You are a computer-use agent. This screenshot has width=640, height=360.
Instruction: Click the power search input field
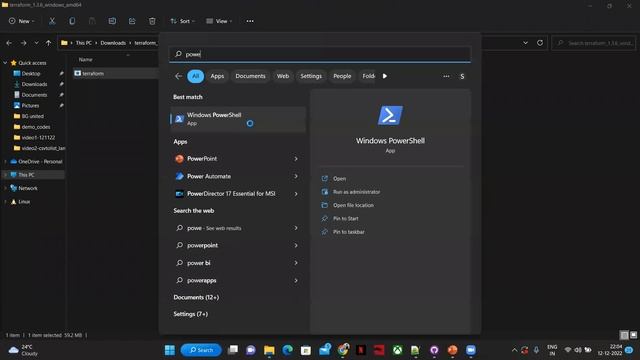tap(320, 54)
